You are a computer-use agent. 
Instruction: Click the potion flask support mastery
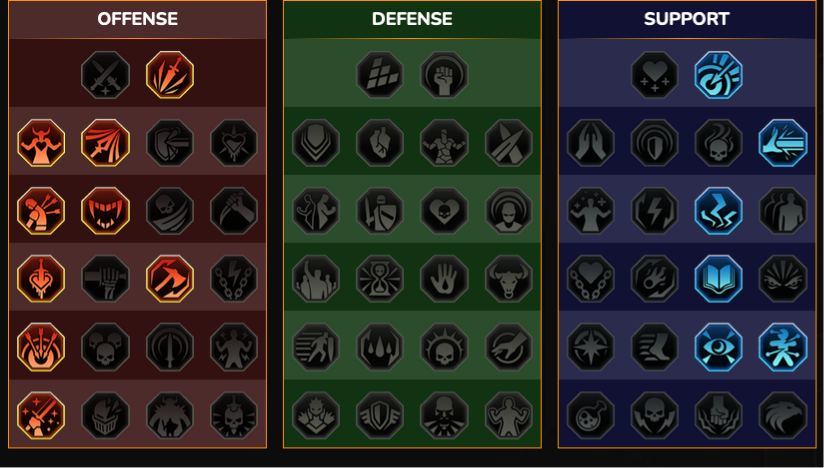point(591,415)
